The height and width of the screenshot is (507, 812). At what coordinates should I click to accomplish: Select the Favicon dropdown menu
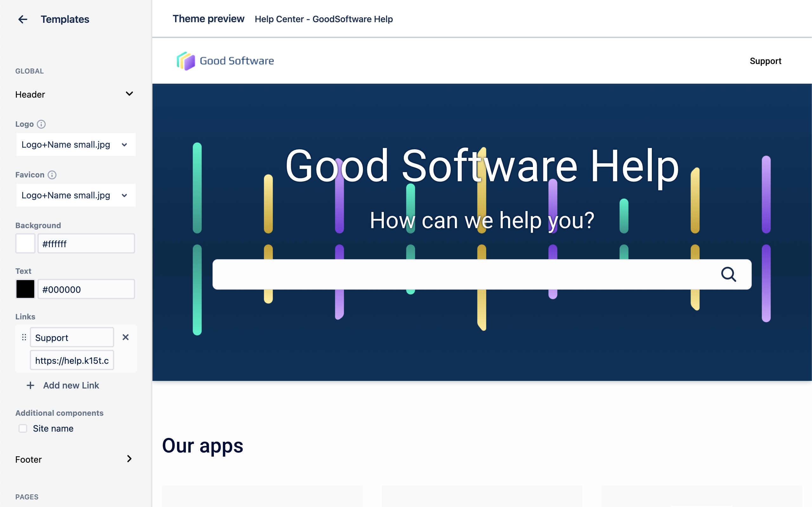(75, 195)
